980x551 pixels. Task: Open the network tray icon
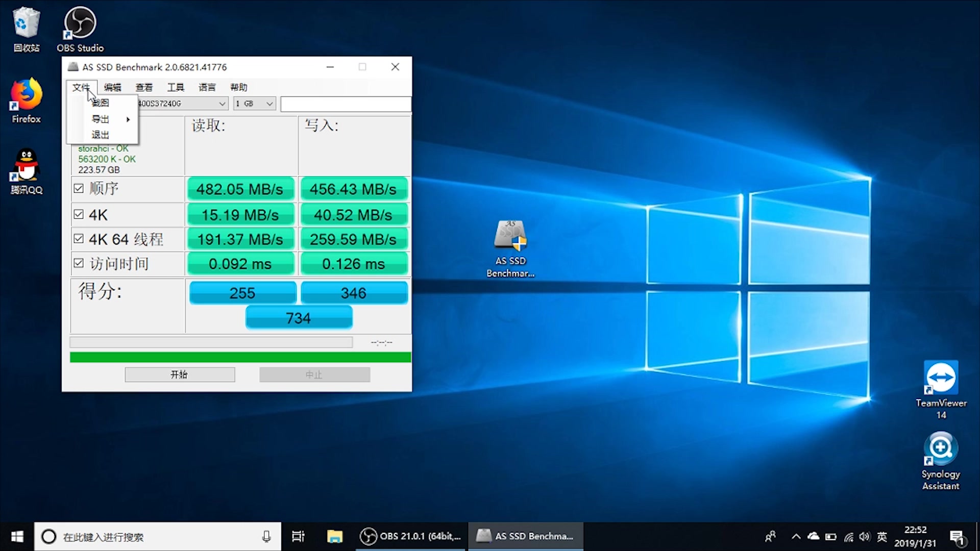point(848,536)
